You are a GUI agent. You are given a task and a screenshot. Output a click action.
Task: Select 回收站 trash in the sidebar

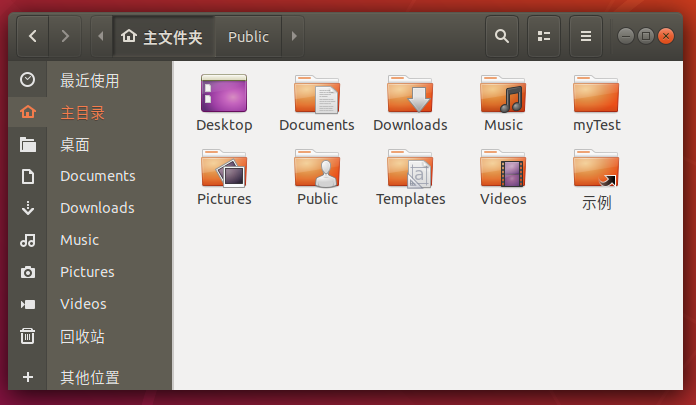point(82,336)
